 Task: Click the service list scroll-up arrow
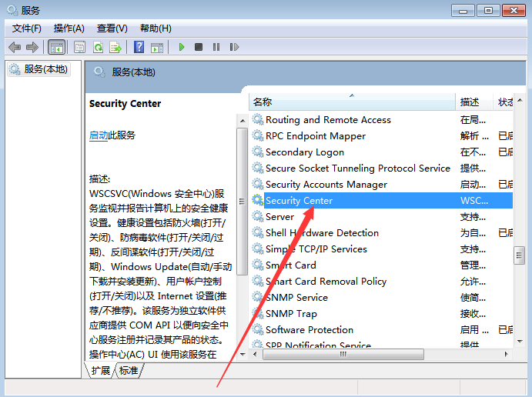pos(520,100)
